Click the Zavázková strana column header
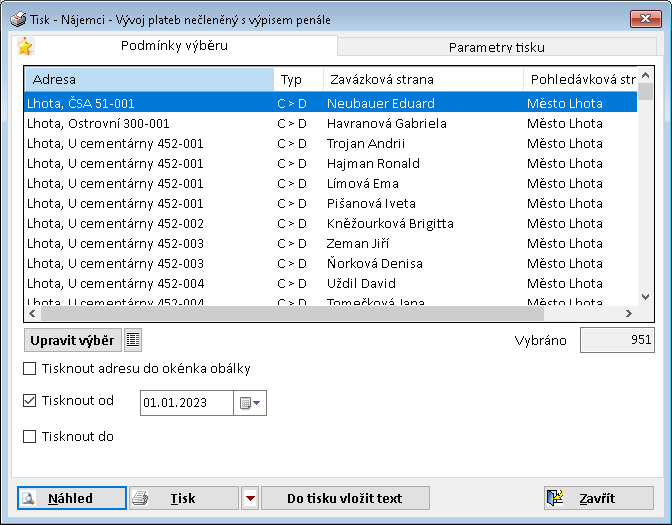 pos(420,80)
